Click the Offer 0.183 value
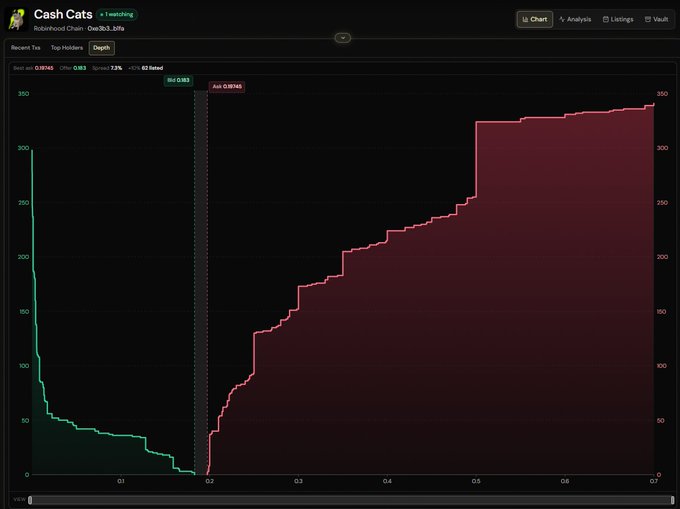This screenshot has height=509, width=680. tap(79, 68)
